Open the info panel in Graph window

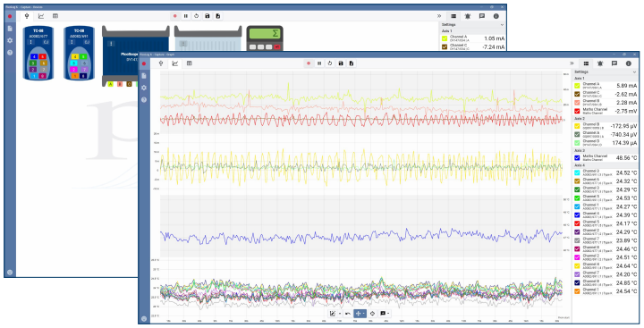[629, 63]
